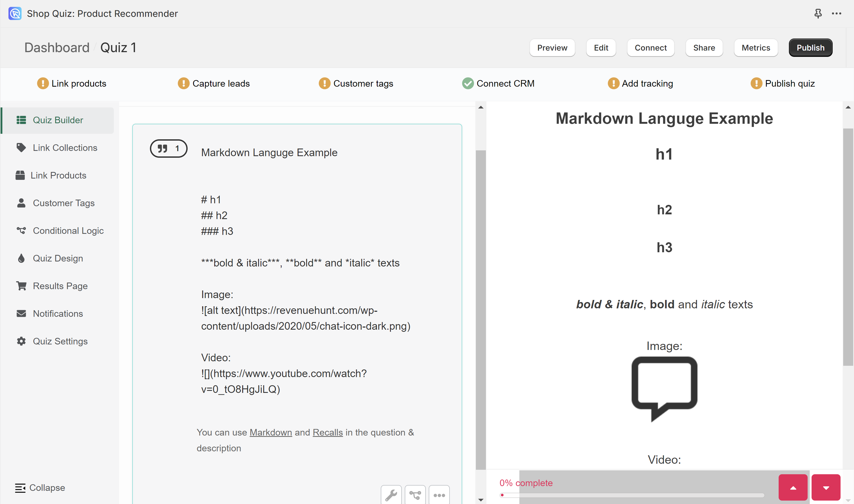Click the Quiz 1 breadcrumb title
The image size is (854, 504).
[118, 48]
